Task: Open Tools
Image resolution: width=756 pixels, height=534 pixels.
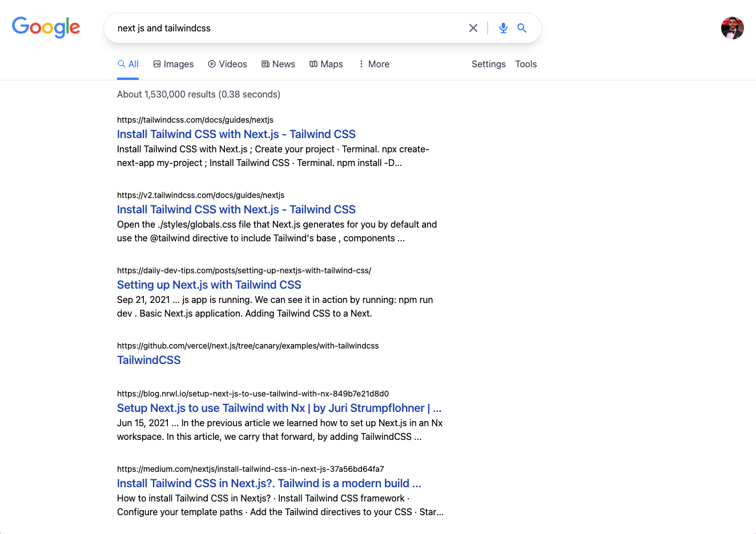Action: (x=526, y=64)
